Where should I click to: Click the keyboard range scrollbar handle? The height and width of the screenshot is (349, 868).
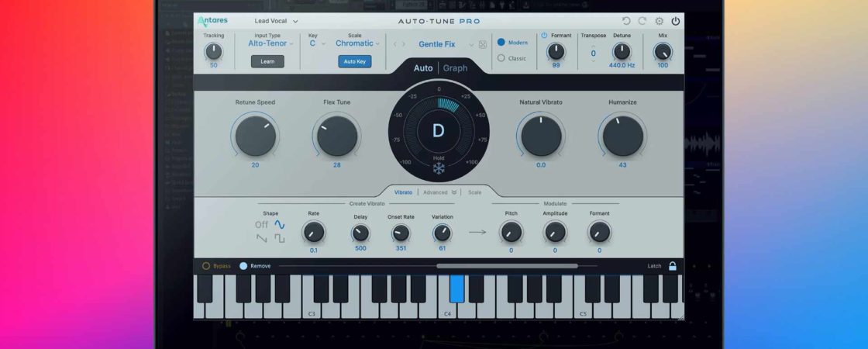507,266
